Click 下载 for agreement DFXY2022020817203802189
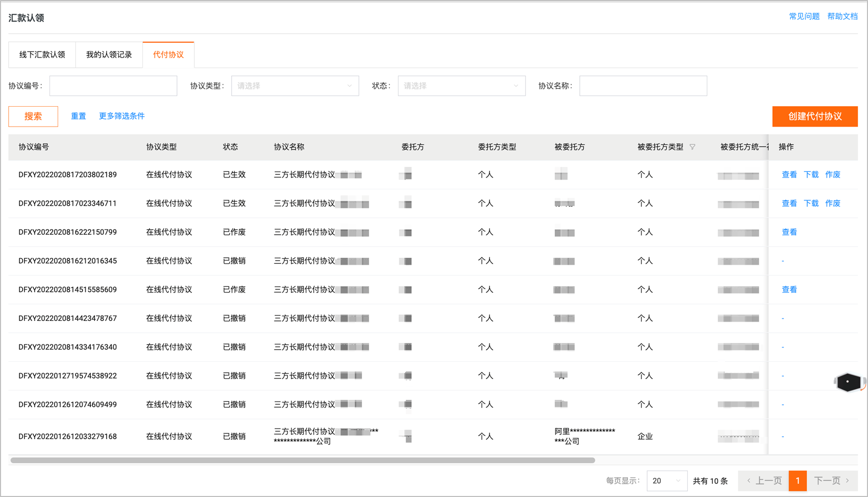 coord(811,175)
